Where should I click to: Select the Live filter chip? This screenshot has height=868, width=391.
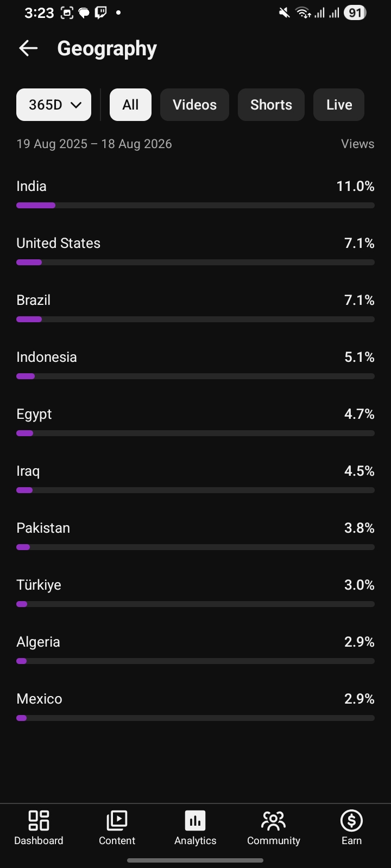[x=339, y=105]
